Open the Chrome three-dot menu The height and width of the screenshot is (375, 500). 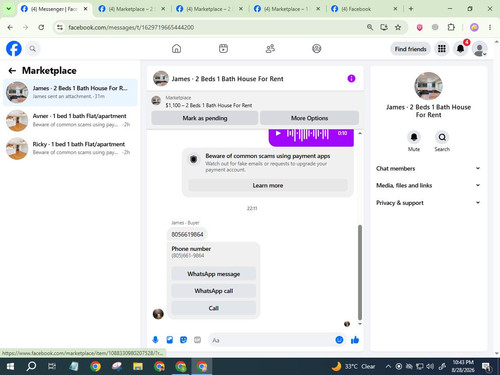pos(490,27)
